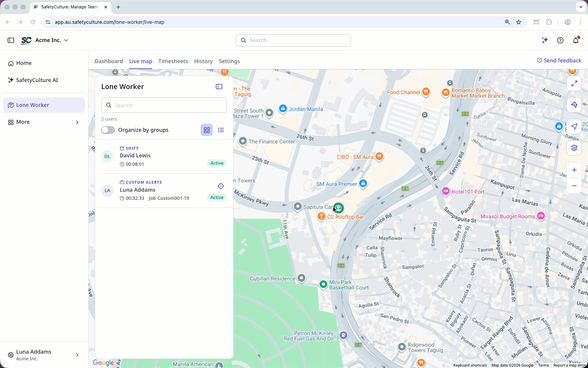The height and width of the screenshot is (368, 588).
Task: Click Hotel101-Fort lodging pin
Action: [446, 191]
